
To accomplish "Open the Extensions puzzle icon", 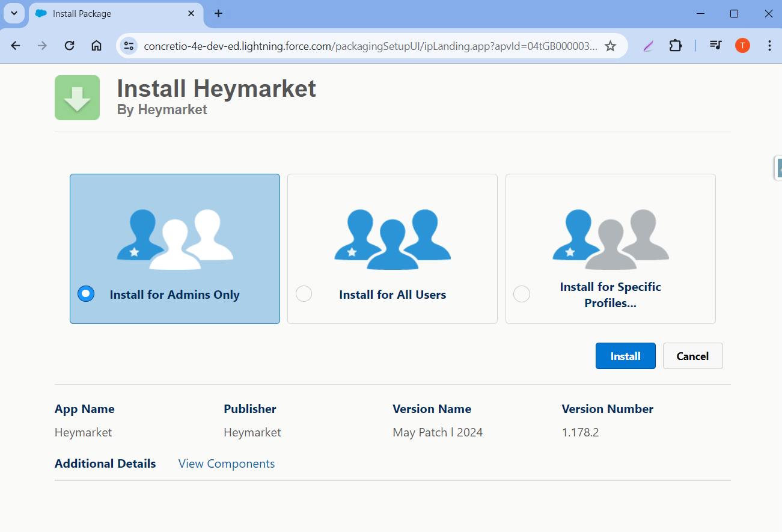I will [676, 46].
